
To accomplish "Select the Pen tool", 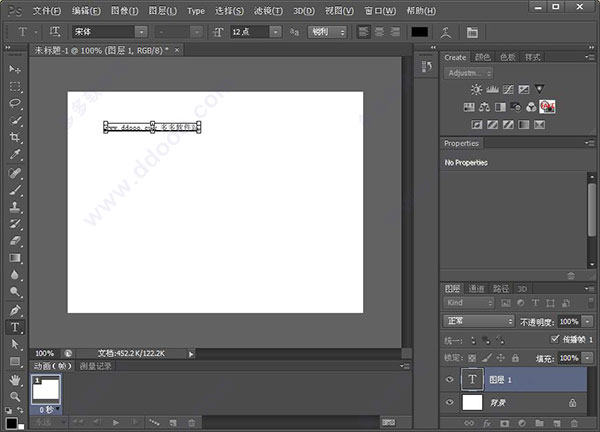I will click(x=15, y=310).
